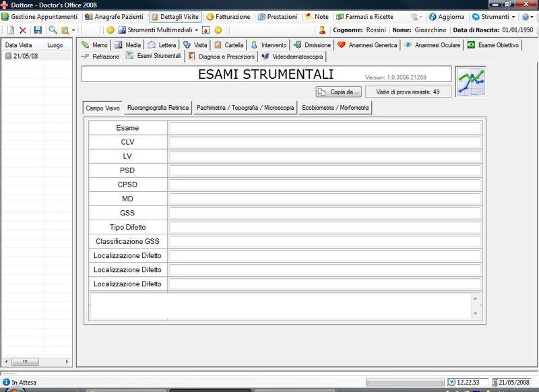539x392 pixels.
Task: Click the Esame input field
Action: point(325,128)
